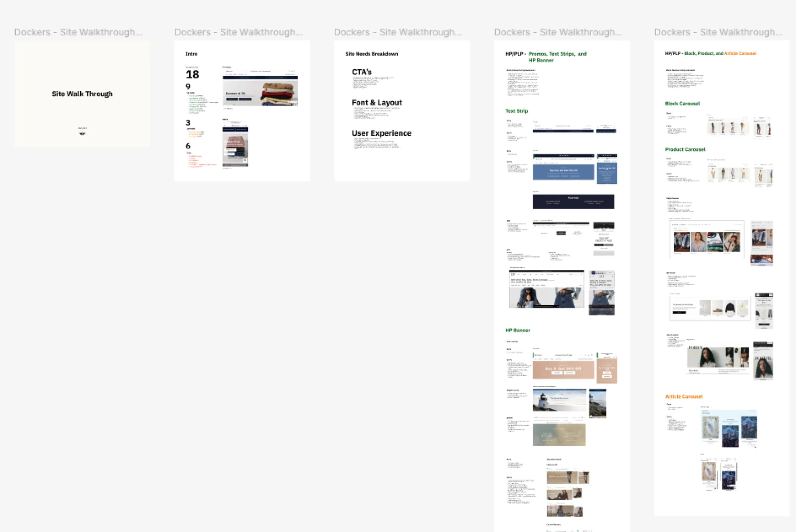The width and height of the screenshot is (796, 532).
Task: Click the 'Font & Layout' heading
Action: (x=377, y=103)
